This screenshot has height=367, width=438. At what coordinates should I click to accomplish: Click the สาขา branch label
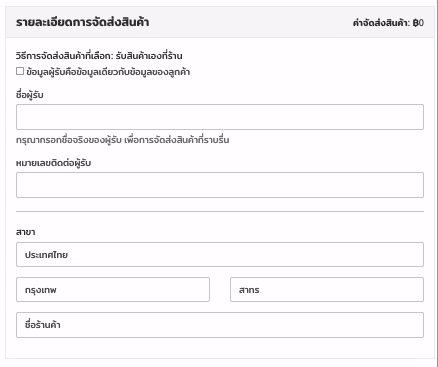pos(25,232)
